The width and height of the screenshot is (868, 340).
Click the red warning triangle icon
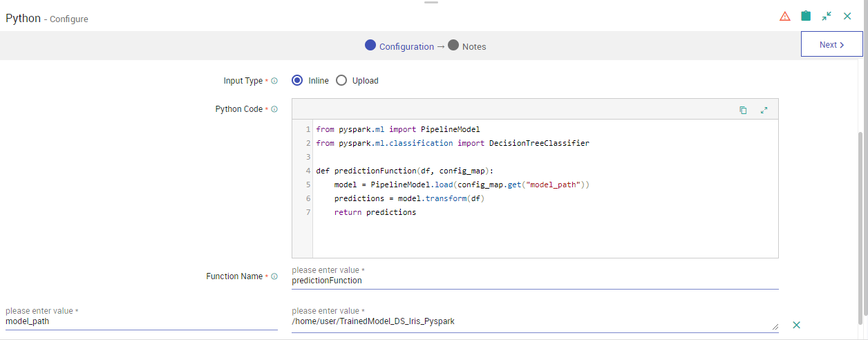pyautogui.click(x=785, y=16)
